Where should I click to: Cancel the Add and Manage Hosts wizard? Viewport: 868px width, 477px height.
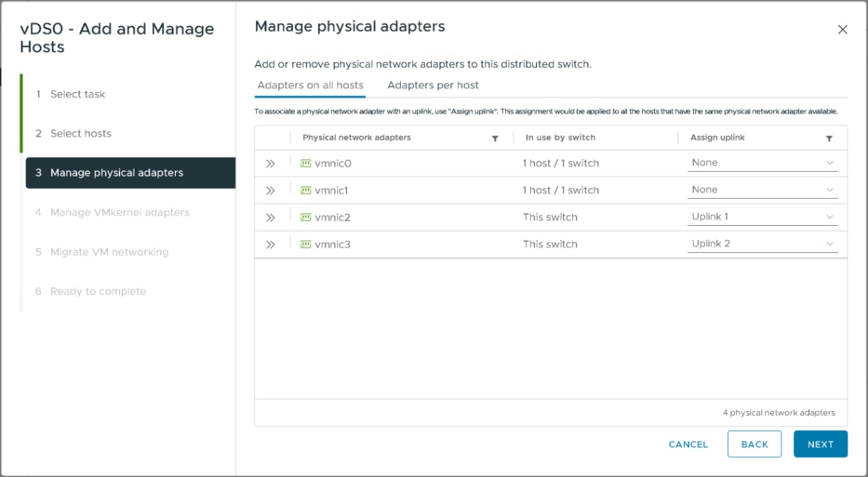tap(688, 444)
